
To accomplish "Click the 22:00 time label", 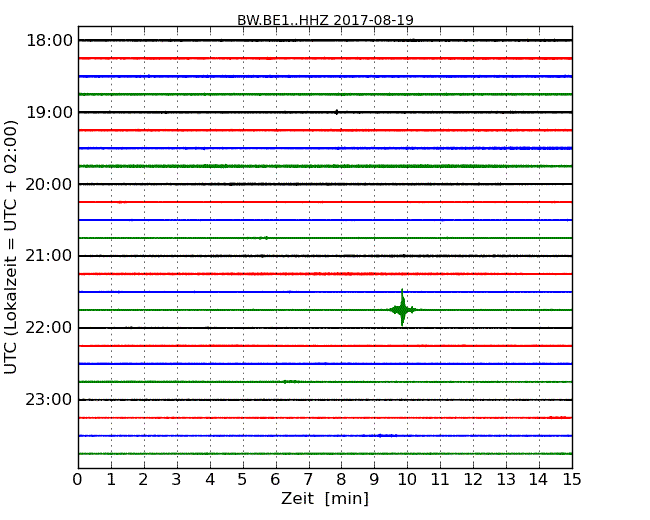I will tap(49, 328).
